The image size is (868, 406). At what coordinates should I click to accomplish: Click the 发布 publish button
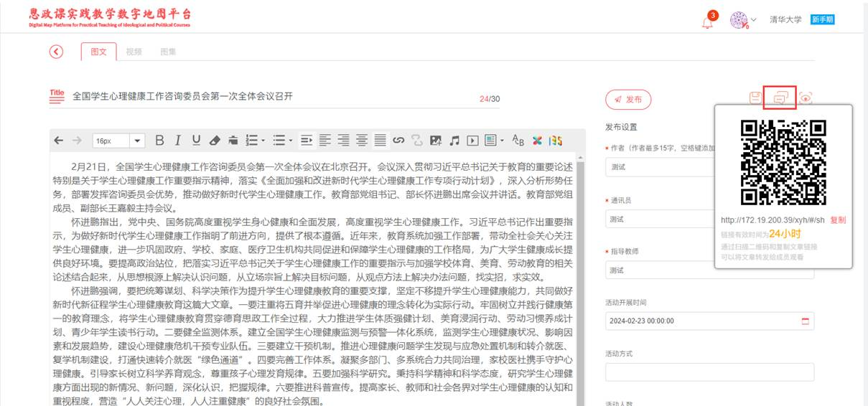click(x=628, y=100)
